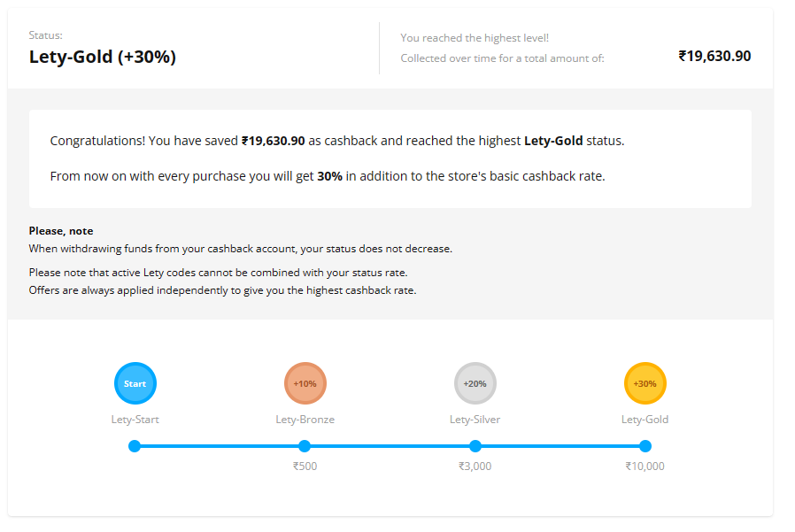Image resolution: width=795 pixels, height=532 pixels.
Task: Click the 'Please, note' heading
Action: pos(61,231)
